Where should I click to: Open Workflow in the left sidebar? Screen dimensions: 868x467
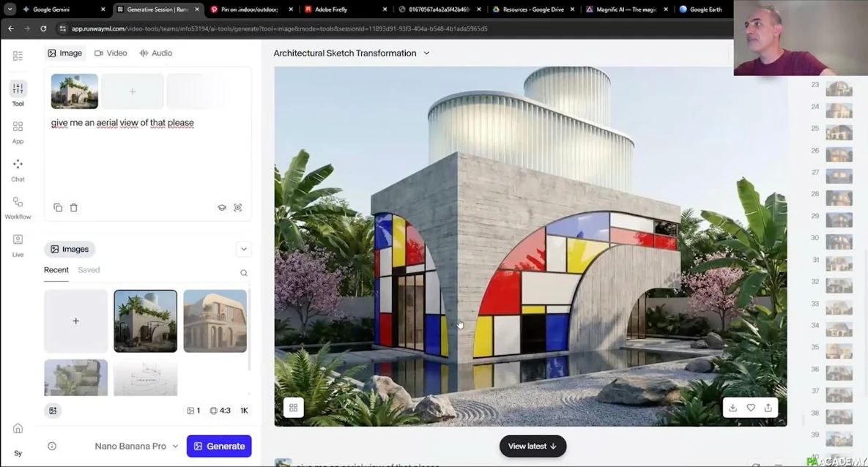click(18, 207)
